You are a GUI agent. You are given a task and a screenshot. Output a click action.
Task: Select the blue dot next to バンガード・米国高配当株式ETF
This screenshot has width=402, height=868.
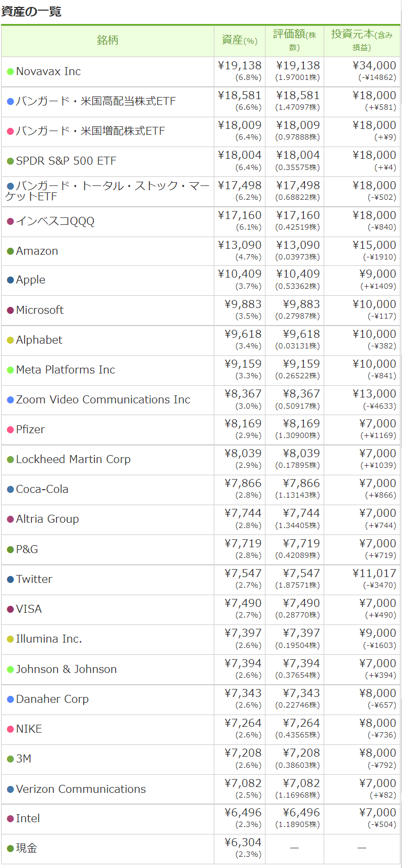(10, 101)
